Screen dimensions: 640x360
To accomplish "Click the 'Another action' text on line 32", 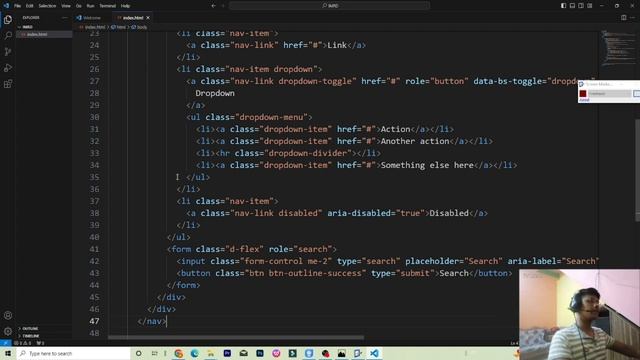I will click(415, 141).
